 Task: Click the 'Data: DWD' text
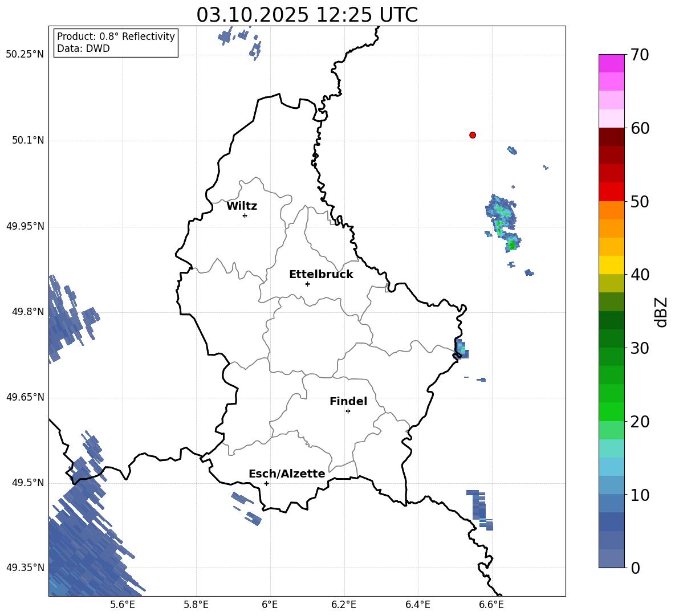click(x=83, y=48)
